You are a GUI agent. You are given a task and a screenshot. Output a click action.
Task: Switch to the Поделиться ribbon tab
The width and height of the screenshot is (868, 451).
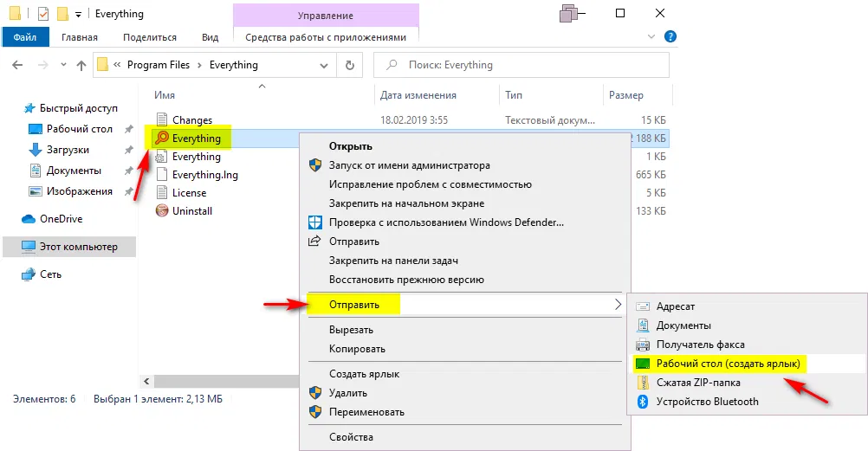click(x=150, y=37)
